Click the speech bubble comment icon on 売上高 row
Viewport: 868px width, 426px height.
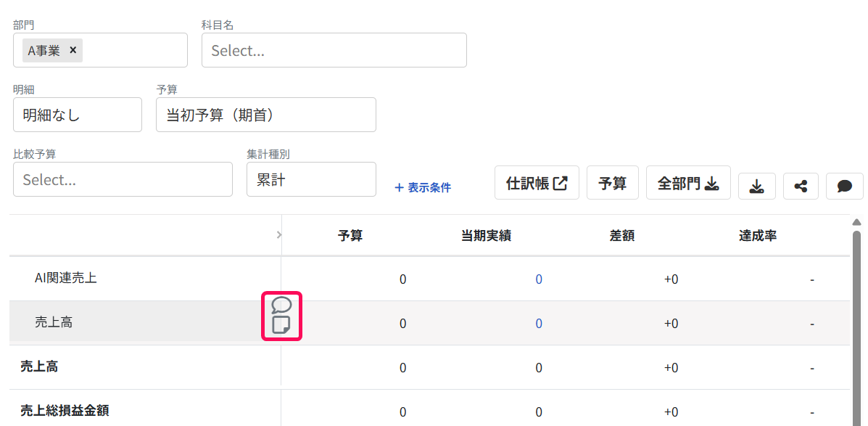pos(282,305)
